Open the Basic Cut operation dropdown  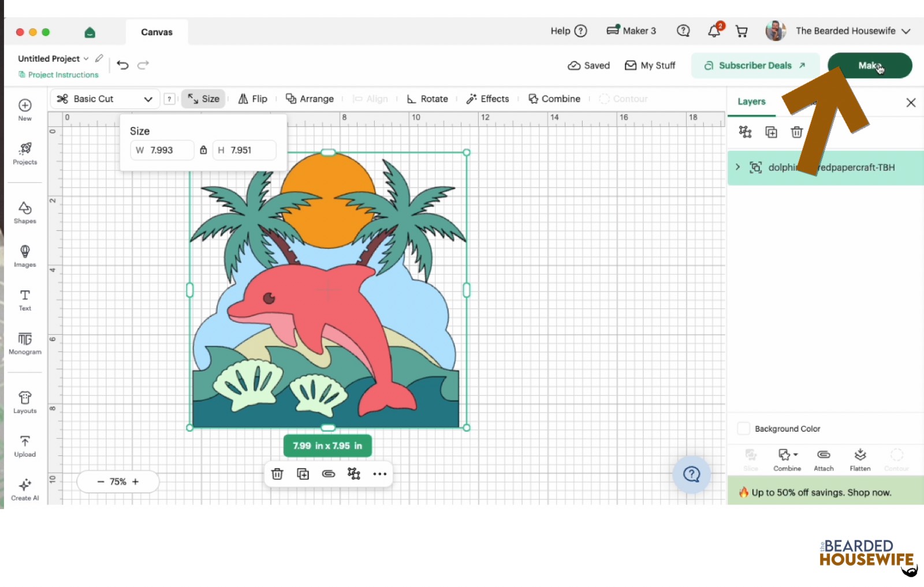[105, 99]
